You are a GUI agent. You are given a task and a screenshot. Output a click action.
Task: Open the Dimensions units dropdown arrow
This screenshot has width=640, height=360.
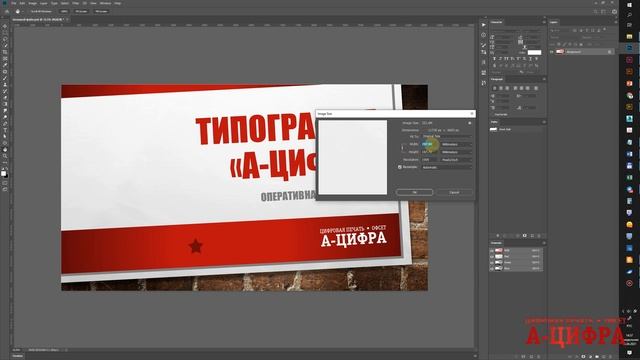[423, 130]
